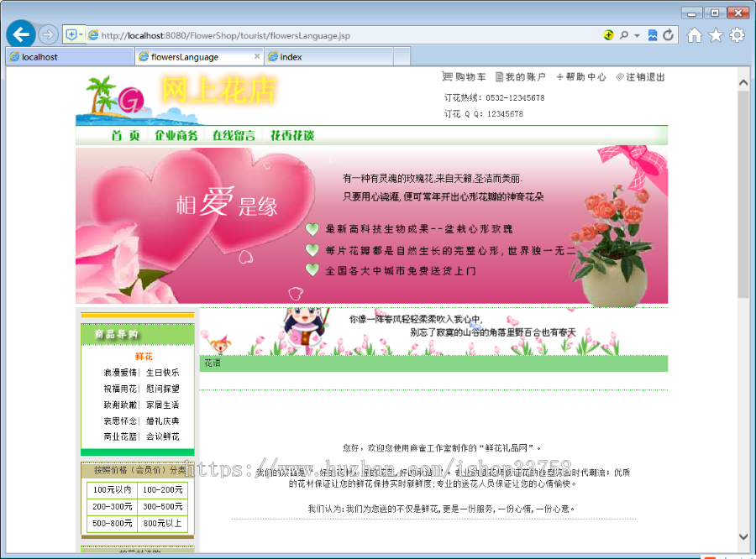The height and width of the screenshot is (559, 756).
Task: Select 首页 in the navigation menu
Action: 126,134
